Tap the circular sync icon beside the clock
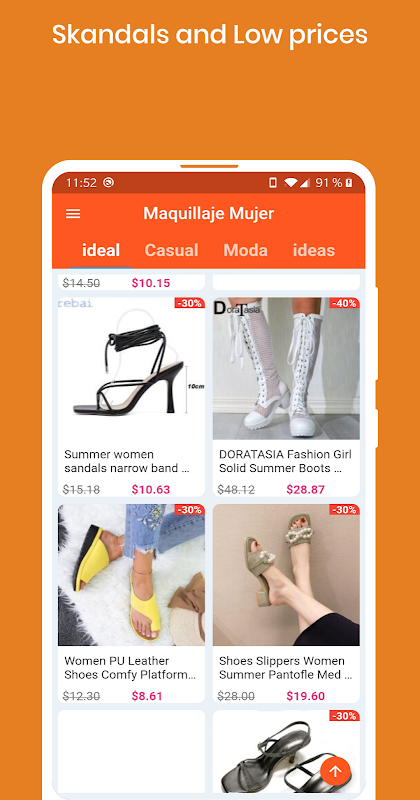 point(108,183)
